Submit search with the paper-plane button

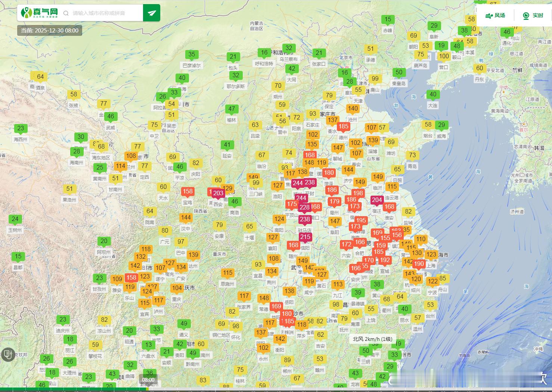[152, 13]
